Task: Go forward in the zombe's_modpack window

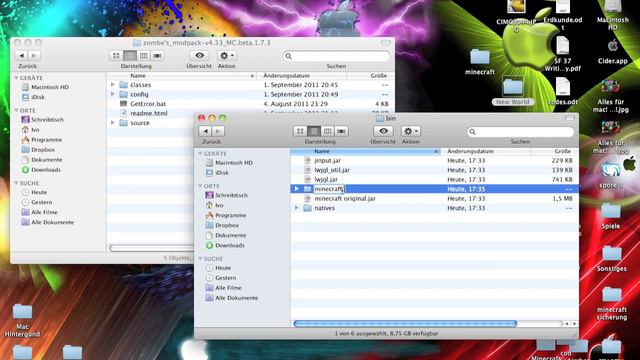Action: (x=34, y=55)
